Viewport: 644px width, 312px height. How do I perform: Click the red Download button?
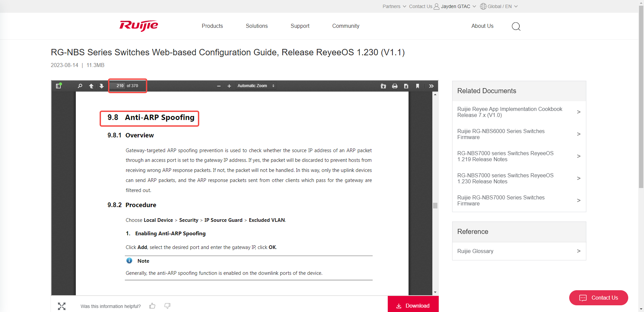(413, 304)
